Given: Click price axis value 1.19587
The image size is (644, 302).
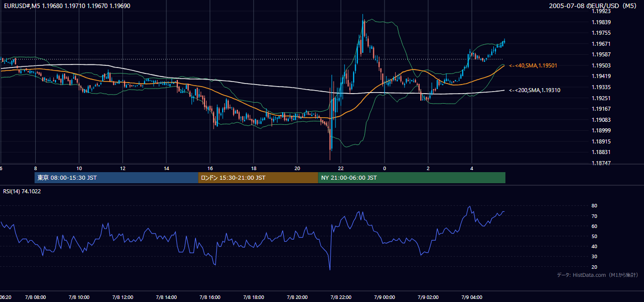Looking at the screenshot, I should (x=601, y=54).
